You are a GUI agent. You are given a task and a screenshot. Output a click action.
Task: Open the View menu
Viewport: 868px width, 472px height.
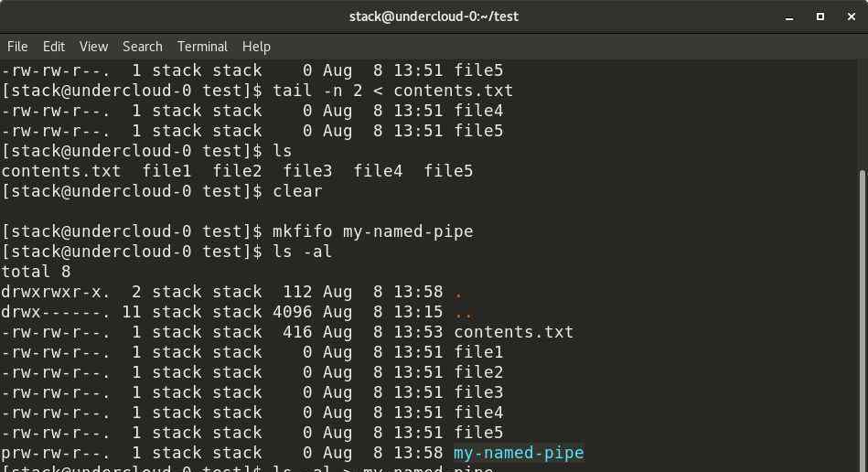(x=93, y=47)
